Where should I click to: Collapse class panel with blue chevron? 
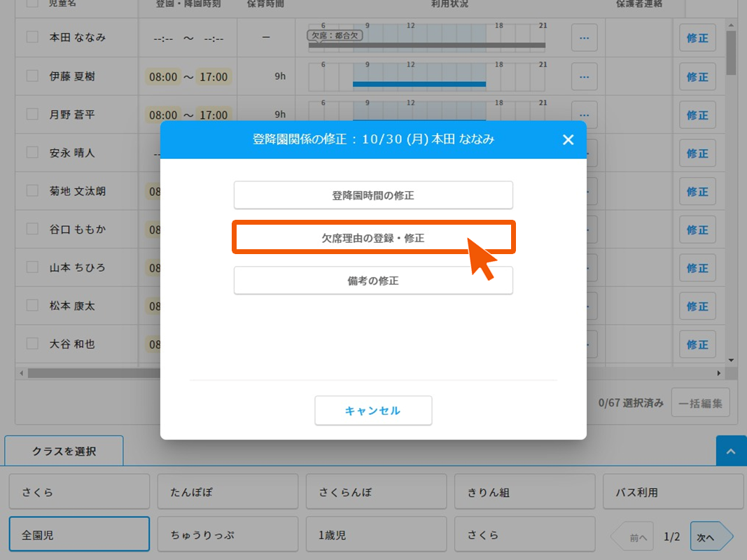731,451
